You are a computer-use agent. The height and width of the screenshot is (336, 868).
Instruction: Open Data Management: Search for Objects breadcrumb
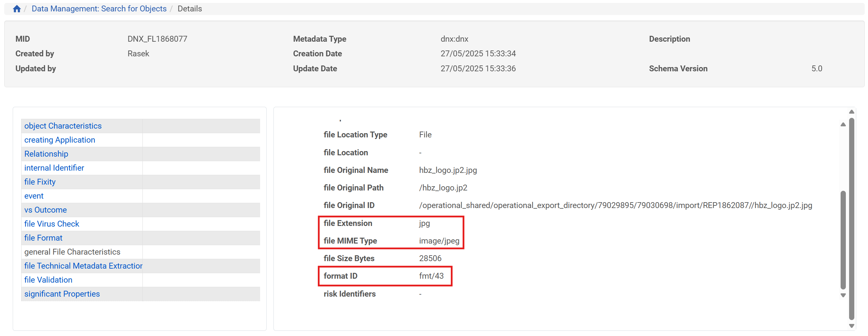pyautogui.click(x=99, y=9)
